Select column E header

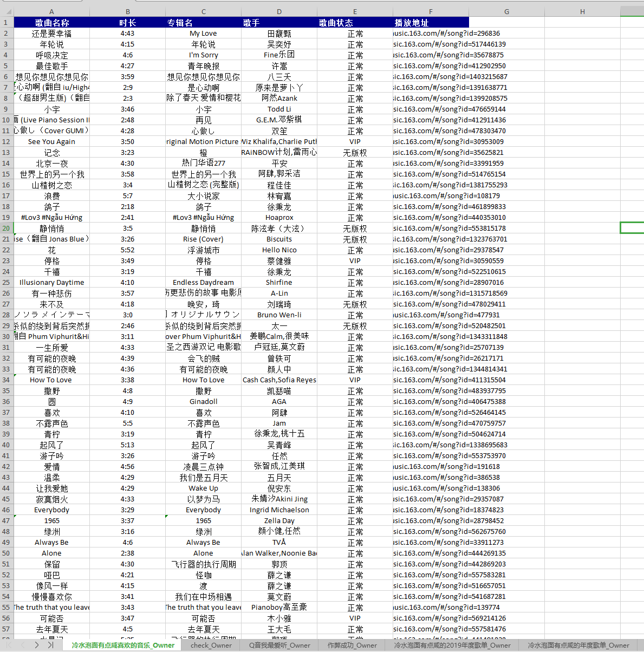tap(355, 11)
